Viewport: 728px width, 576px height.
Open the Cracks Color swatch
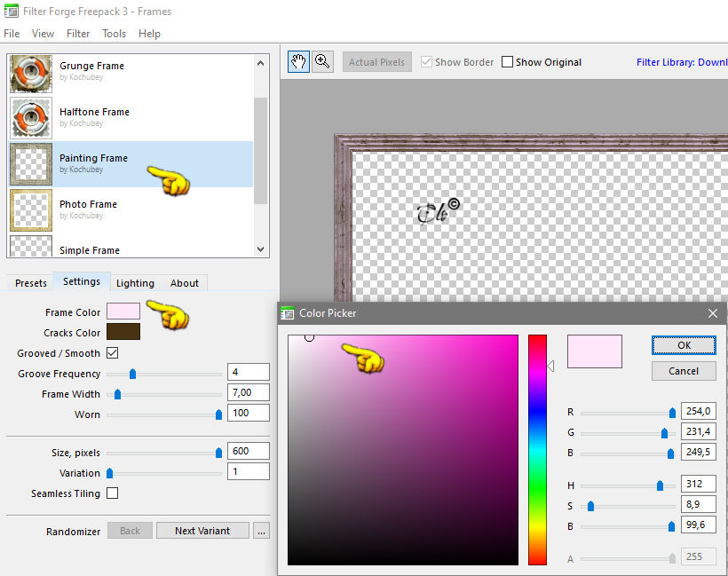click(123, 332)
